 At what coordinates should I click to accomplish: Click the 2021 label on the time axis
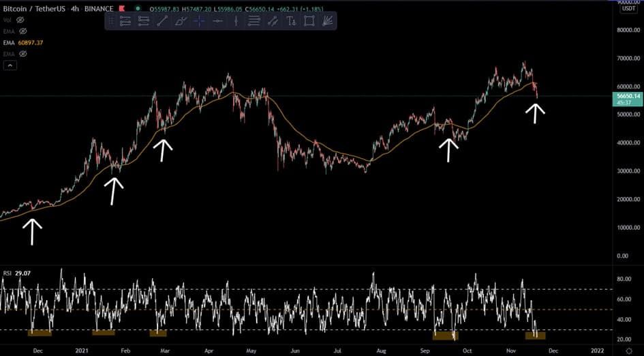click(82, 351)
